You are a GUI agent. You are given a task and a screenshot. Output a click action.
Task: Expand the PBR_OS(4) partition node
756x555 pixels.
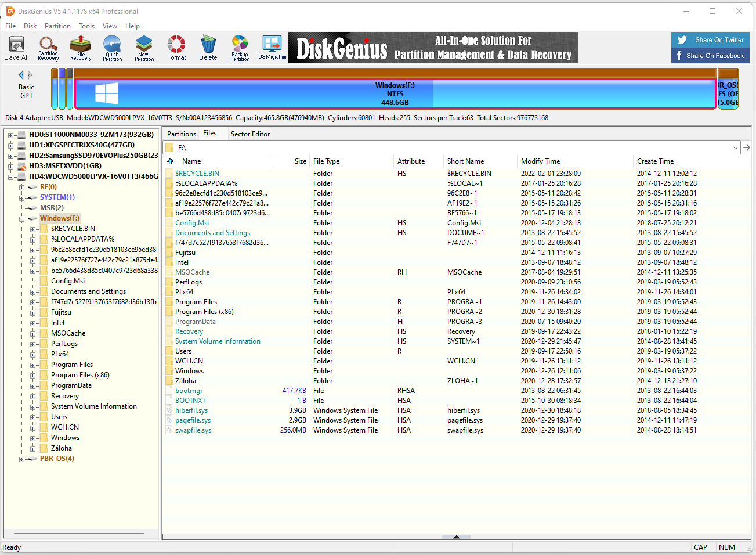point(22,459)
